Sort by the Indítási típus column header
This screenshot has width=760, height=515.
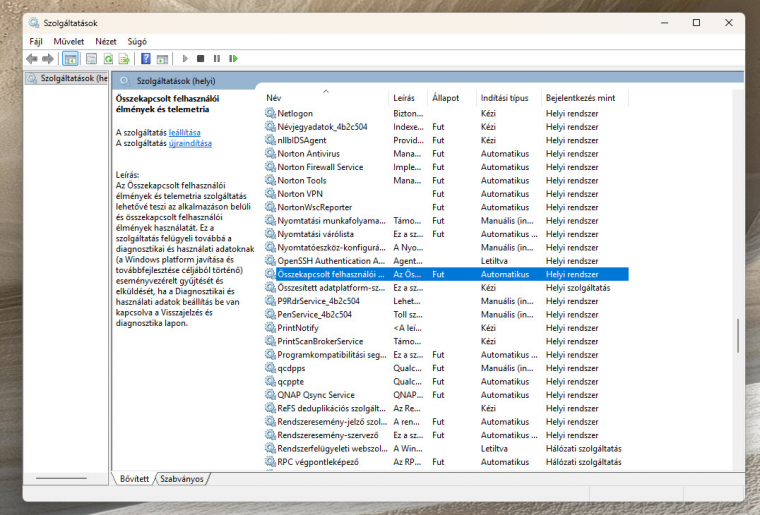coord(509,98)
